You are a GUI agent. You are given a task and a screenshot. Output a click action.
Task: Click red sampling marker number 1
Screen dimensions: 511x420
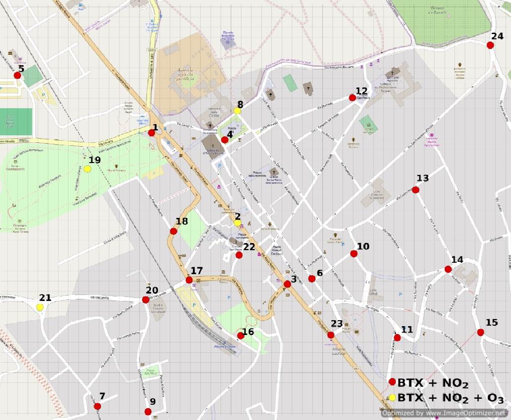pyautogui.click(x=152, y=132)
